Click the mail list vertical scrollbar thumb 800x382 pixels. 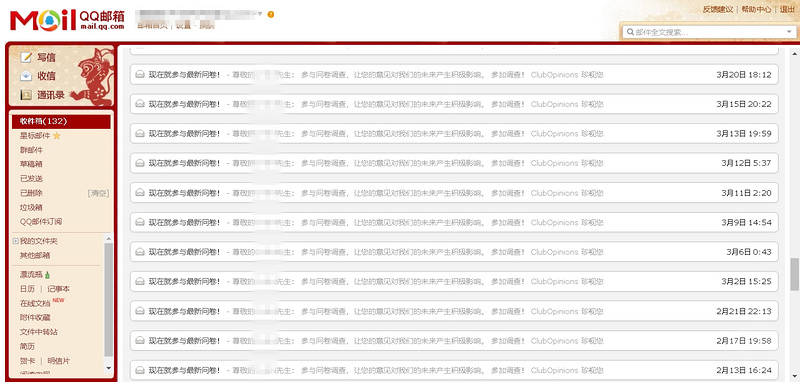(794, 274)
